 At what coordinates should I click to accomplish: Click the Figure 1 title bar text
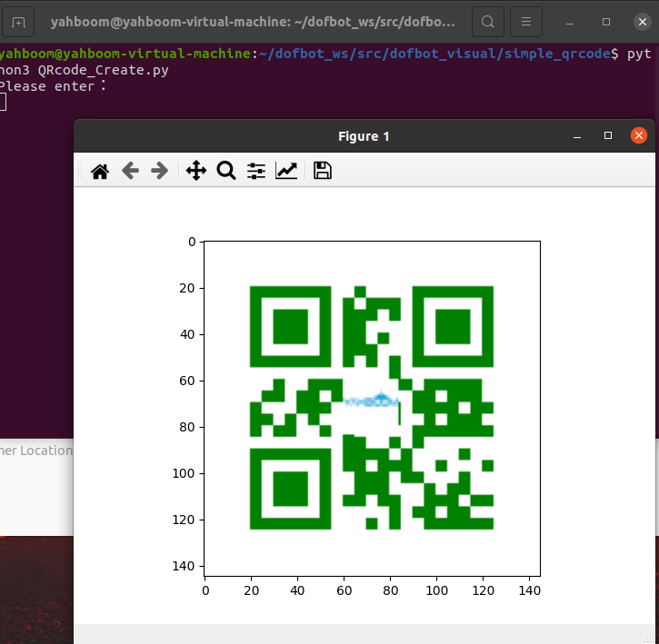pyautogui.click(x=364, y=136)
